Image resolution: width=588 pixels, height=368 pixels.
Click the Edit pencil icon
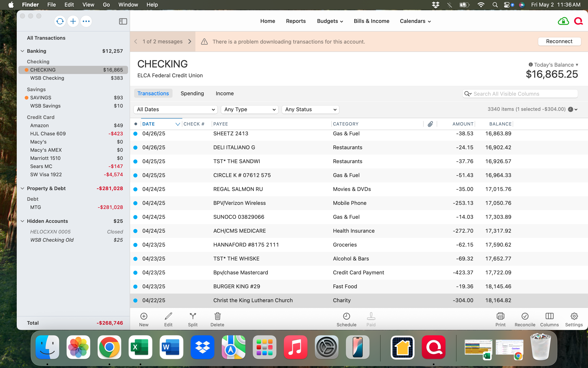(x=168, y=316)
